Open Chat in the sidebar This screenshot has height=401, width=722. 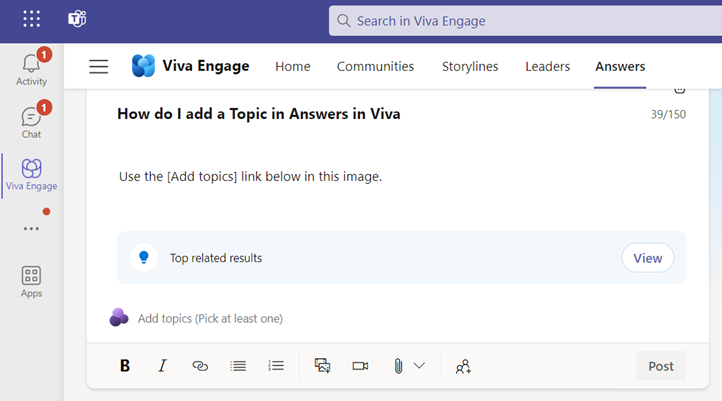coord(31,121)
